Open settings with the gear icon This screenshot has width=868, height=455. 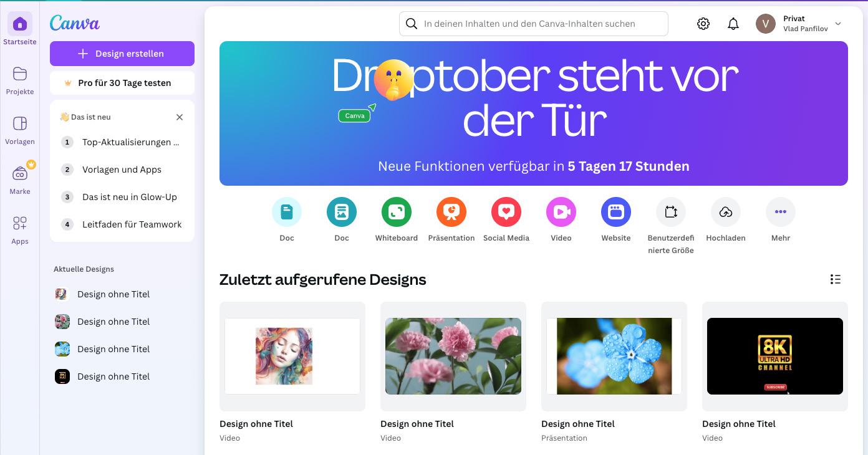[x=703, y=24]
